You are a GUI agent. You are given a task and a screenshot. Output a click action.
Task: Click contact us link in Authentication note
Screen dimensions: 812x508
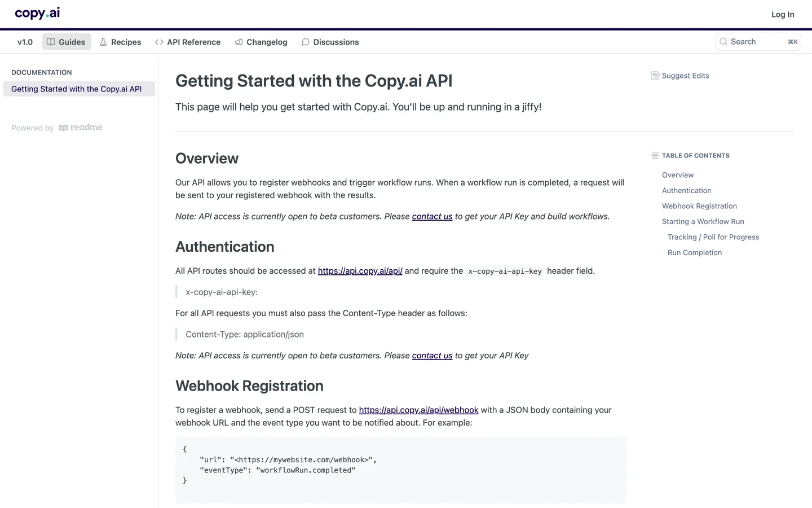pyautogui.click(x=432, y=356)
